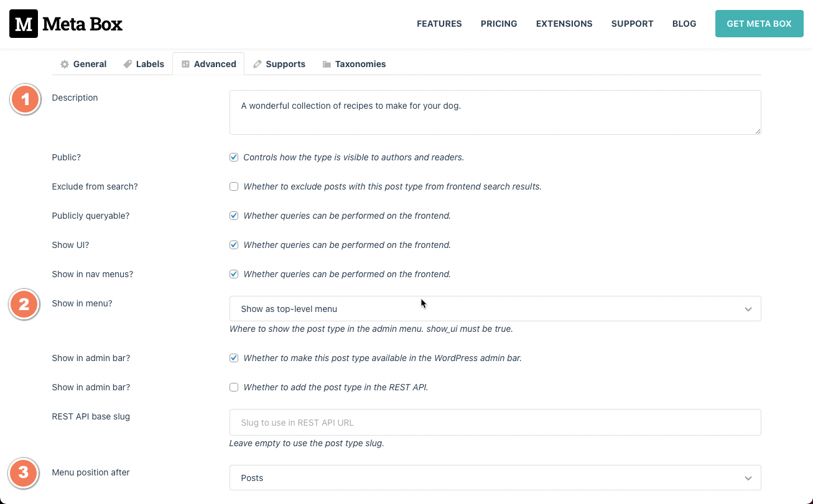The height and width of the screenshot is (504, 813).
Task: Uncheck WordPress admin bar availability checkbox
Action: pyautogui.click(x=234, y=358)
